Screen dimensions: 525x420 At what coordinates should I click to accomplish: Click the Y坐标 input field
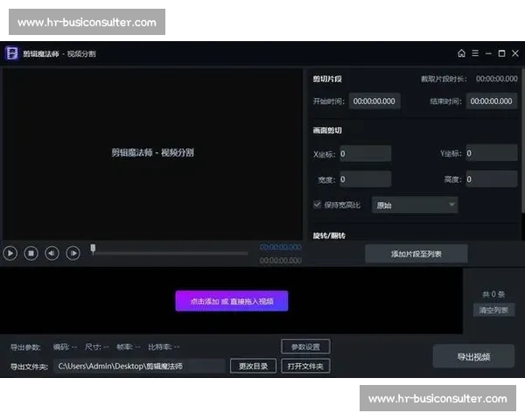492,153
